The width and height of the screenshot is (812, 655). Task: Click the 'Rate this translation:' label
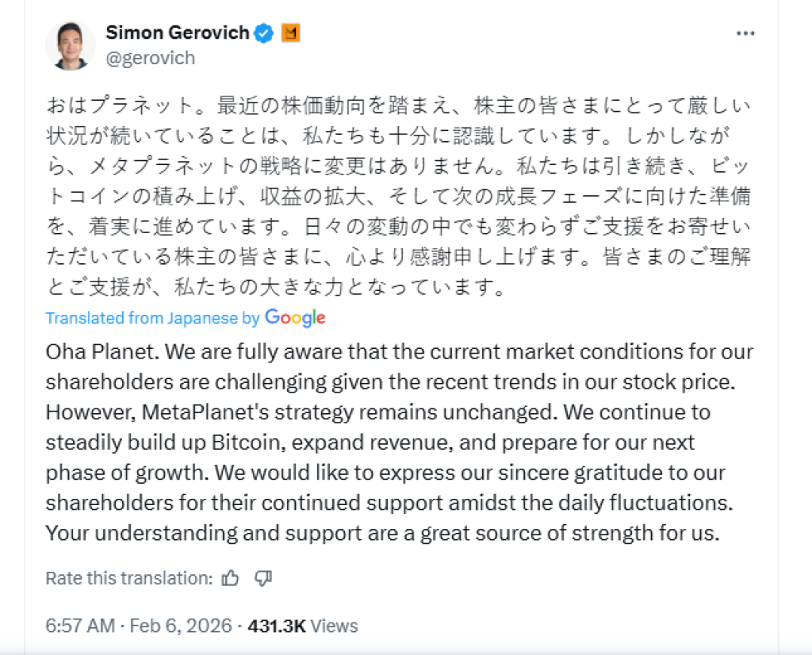pos(129,578)
